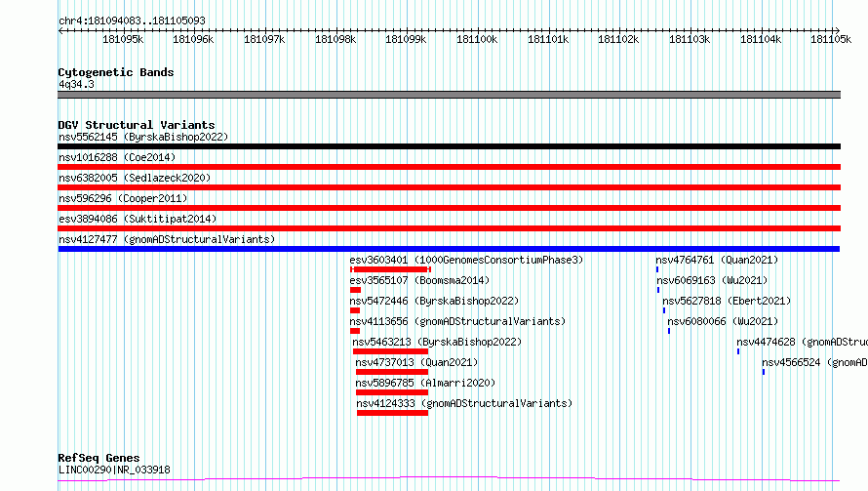Click the blue marker under nsv4566524

[764, 372]
